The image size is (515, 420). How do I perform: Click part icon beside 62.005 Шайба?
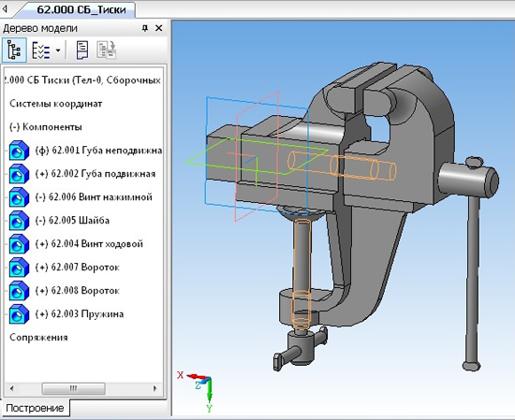click(19, 221)
